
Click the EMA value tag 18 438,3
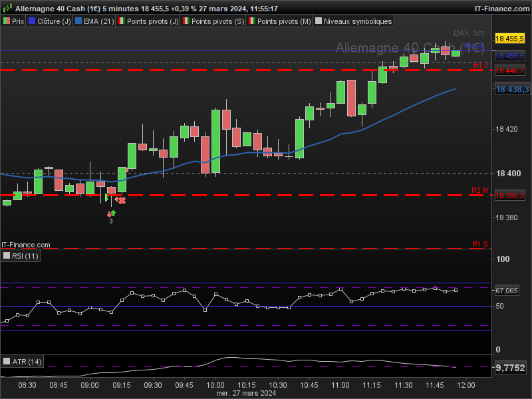[512, 89]
